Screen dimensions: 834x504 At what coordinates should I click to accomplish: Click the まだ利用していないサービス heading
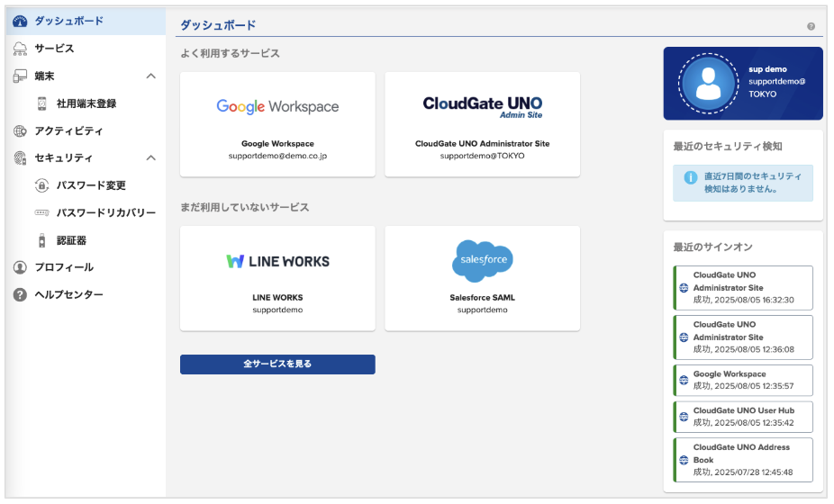(245, 207)
